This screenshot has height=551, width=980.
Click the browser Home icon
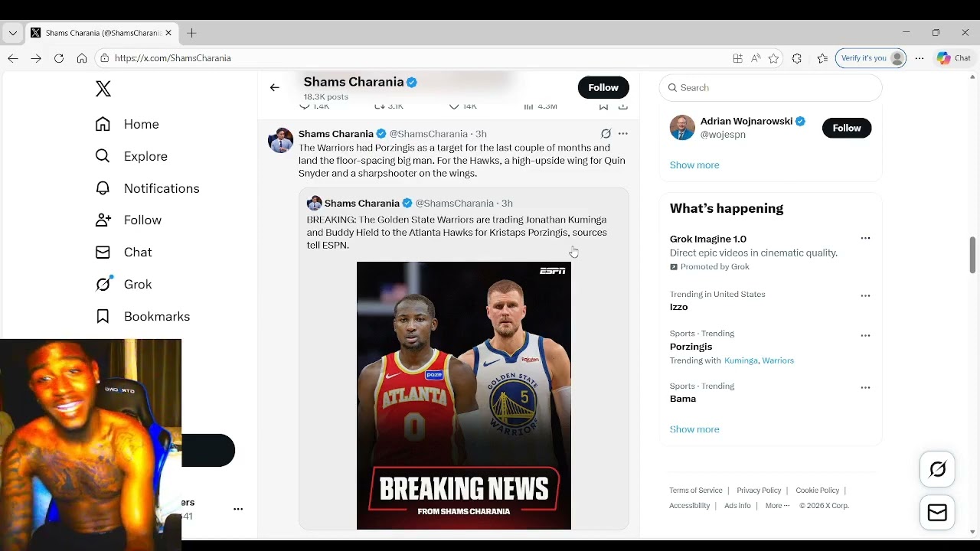pos(82,58)
